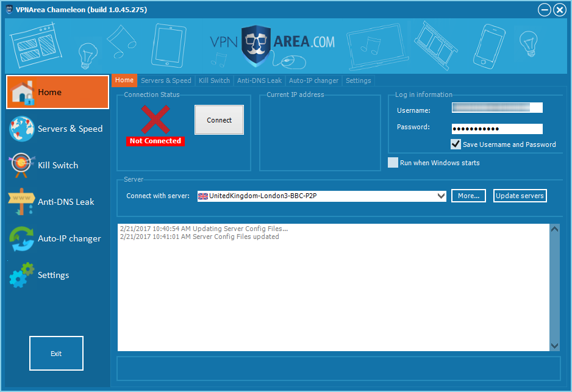
Task: Minimize the VPNArea Chameleon window
Action: (545, 10)
